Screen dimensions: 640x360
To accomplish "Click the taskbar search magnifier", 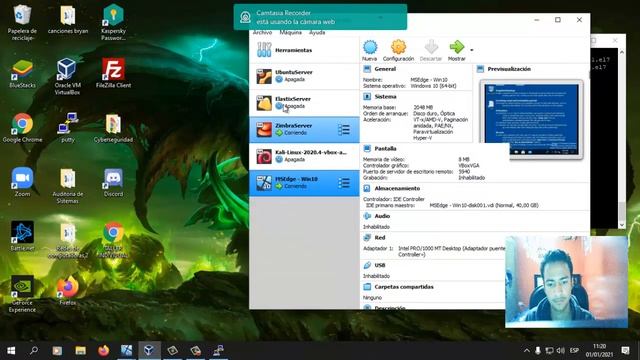I will click(x=34, y=350).
